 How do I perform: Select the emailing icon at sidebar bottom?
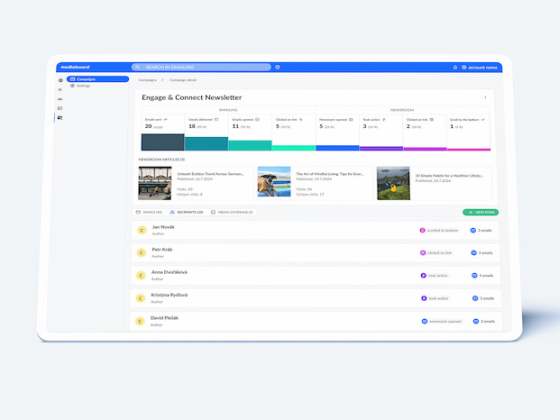pos(60,118)
